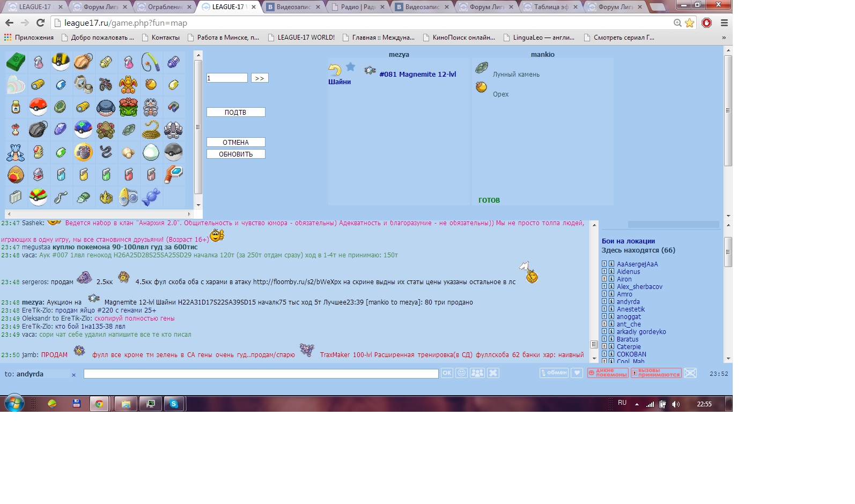
Task: Click the crossed envelope mail icon
Action: (x=690, y=373)
